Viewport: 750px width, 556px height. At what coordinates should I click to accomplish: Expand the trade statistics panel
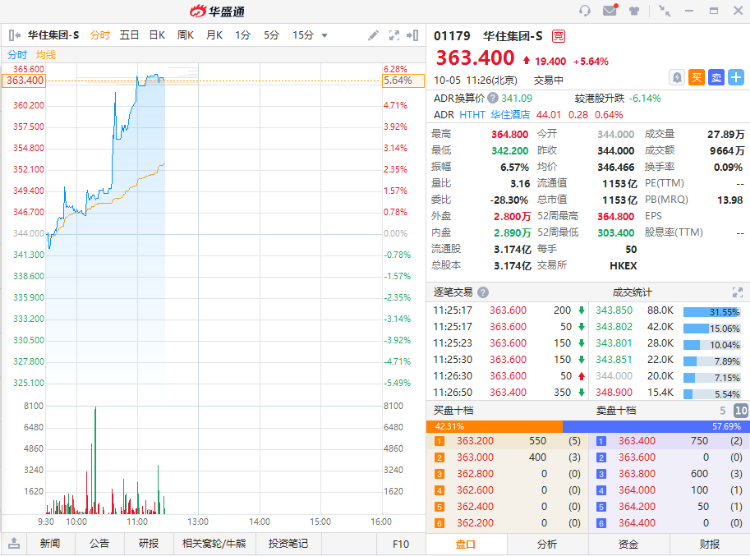738,292
